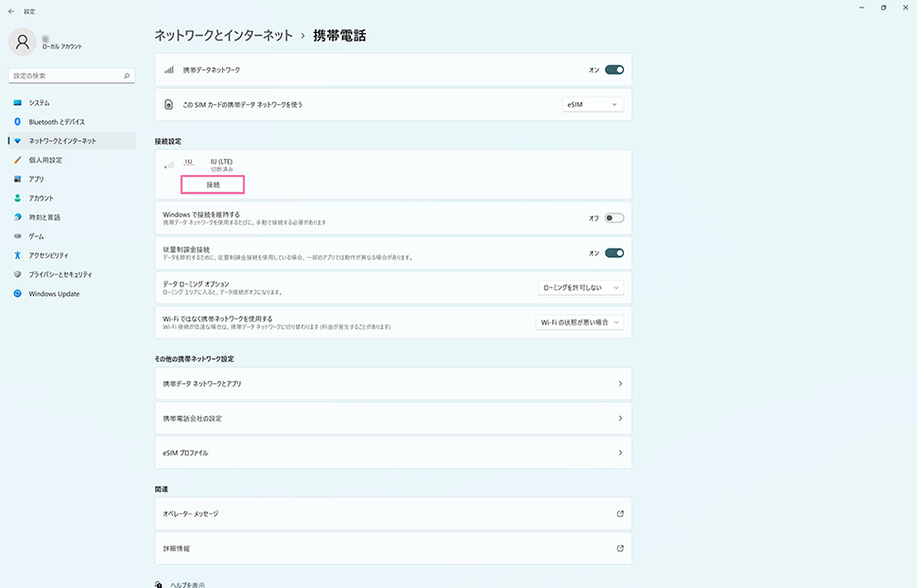Click the Windows Update icon in the sidebar
The image size is (917, 588).
tap(17, 293)
